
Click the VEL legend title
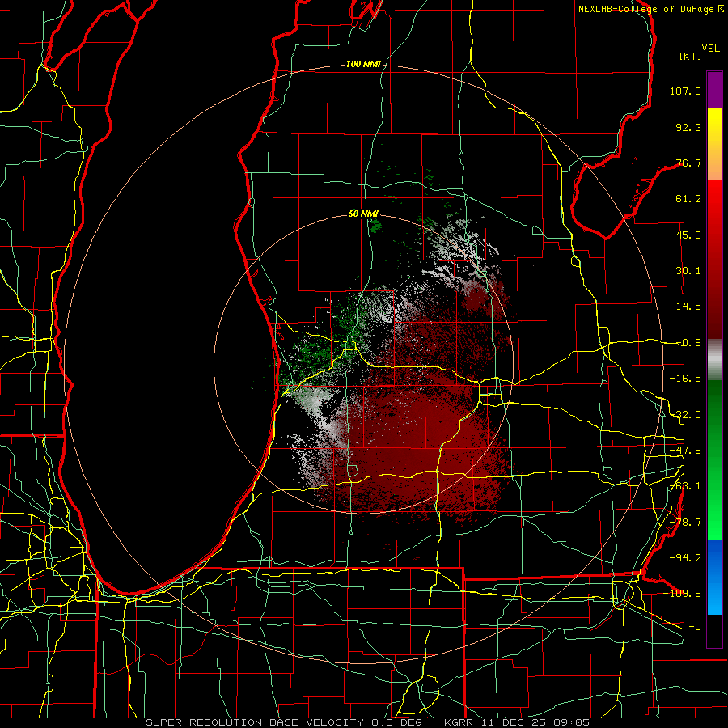tap(710, 49)
